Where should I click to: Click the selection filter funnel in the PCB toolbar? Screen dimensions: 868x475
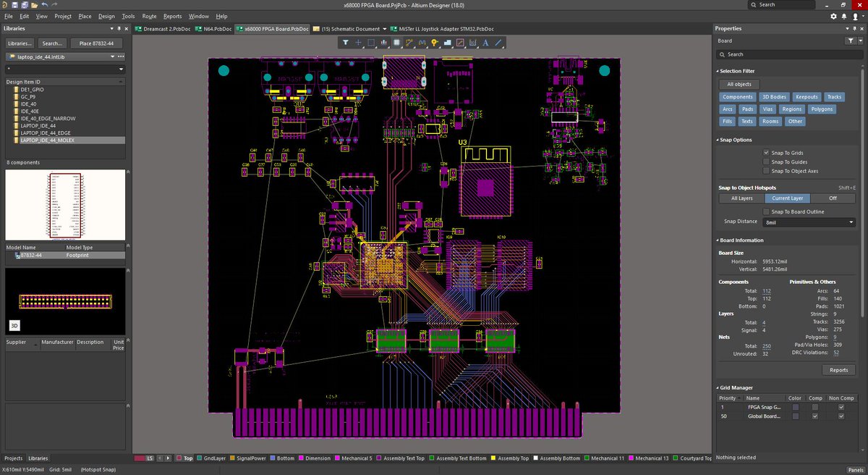pyautogui.click(x=346, y=43)
